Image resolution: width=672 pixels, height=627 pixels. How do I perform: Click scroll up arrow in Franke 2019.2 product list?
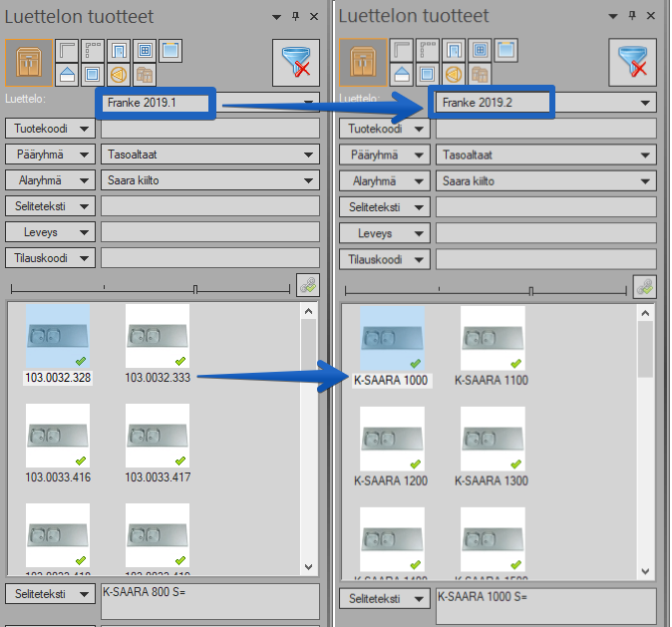coord(645,313)
